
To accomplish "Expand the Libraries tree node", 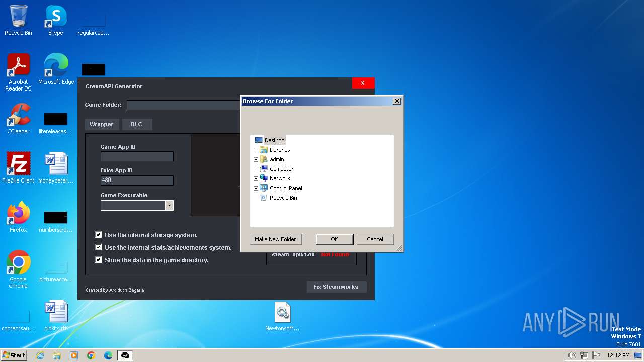I will (256, 150).
